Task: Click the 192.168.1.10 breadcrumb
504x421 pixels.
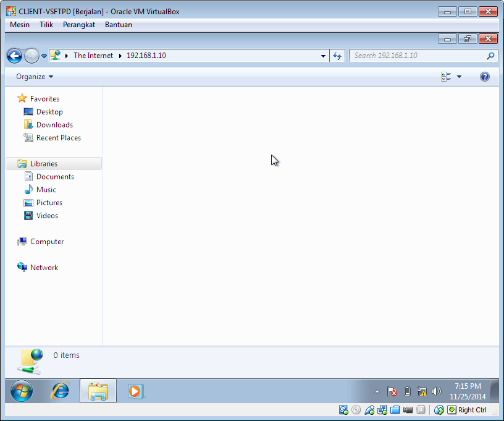Action: pyautogui.click(x=146, y=55)
